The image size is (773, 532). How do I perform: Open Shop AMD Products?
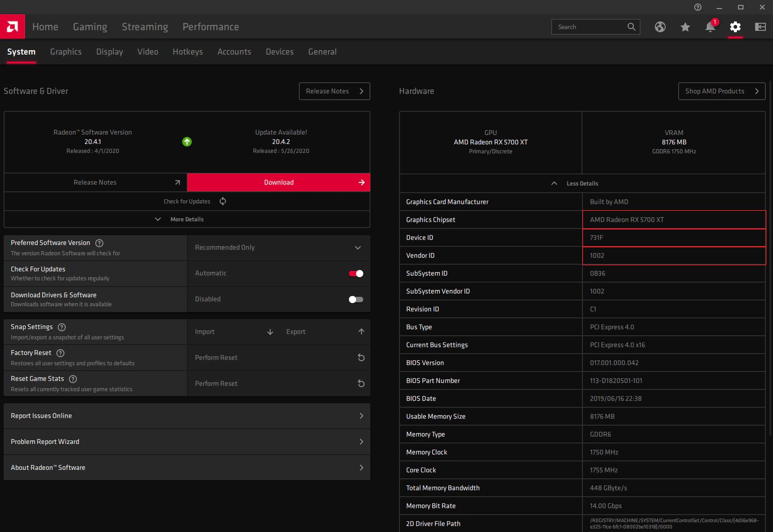(721, 91)
